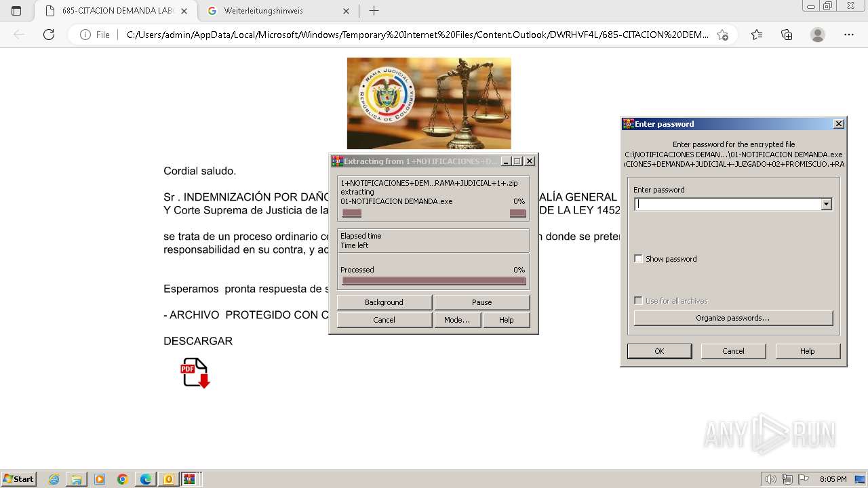Screen dimensions: 868x488
Task: Add this page to favorites
Action: tap(723, 35)
